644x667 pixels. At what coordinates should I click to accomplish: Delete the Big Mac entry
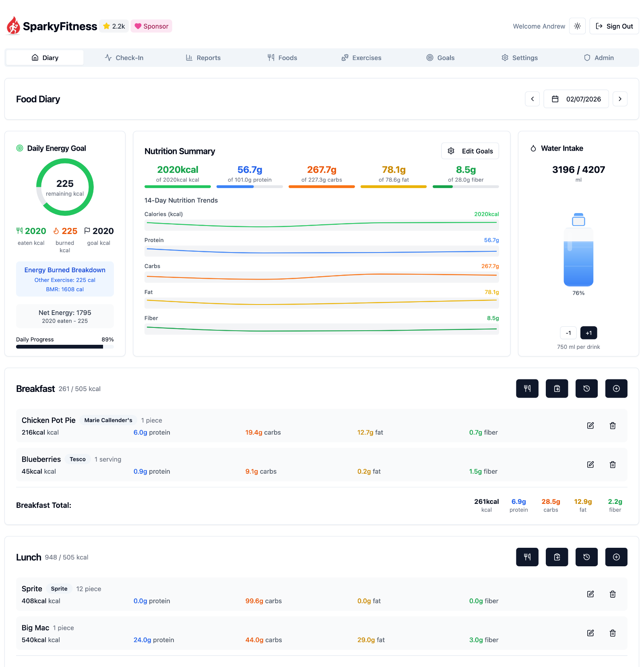point(613,633)
